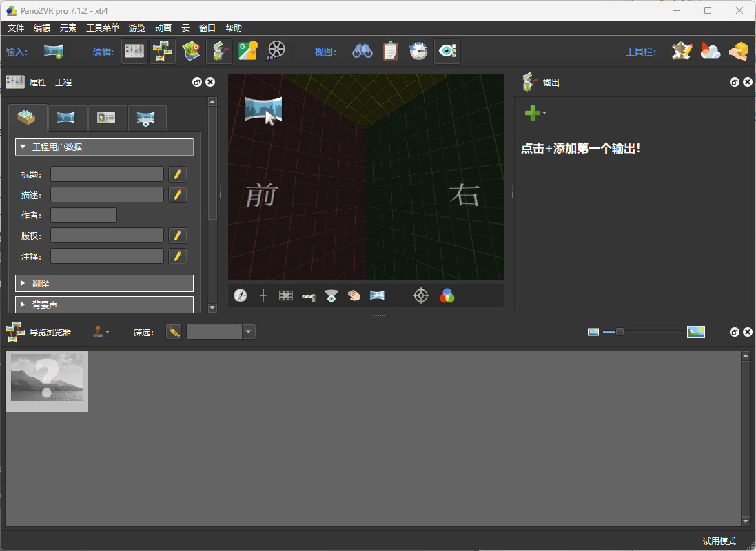Image resolution: width=756 pixels, height=551 pixels.
Task: Open the stamp tool dropdown in tour browser
Action: point(101,332)
